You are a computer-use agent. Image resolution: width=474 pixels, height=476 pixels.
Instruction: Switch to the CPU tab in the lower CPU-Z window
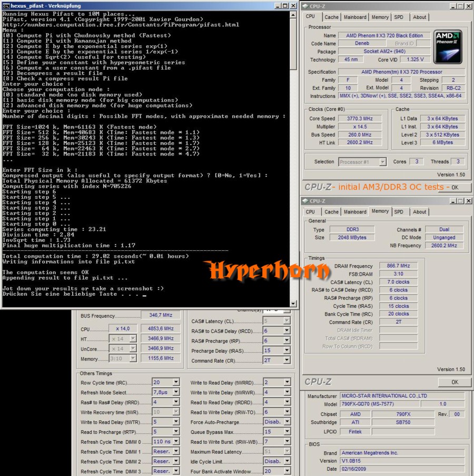pyautogui.click(x=310, y=212)
